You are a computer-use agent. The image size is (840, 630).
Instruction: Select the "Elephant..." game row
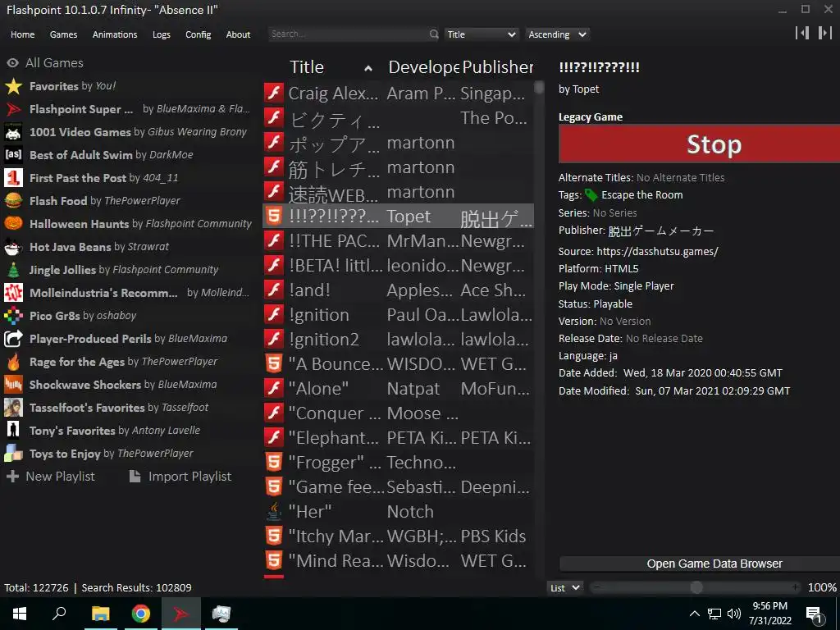[398, 438]
